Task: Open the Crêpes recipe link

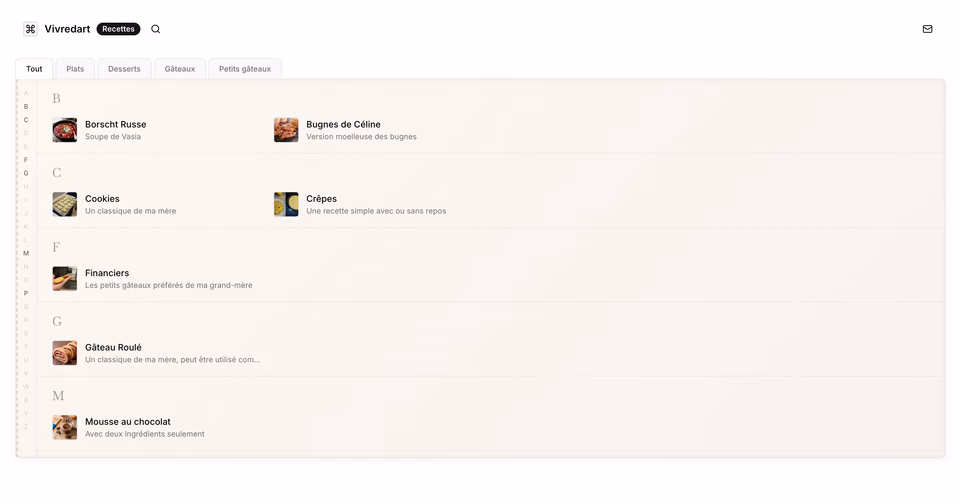Action: point(360,205)
